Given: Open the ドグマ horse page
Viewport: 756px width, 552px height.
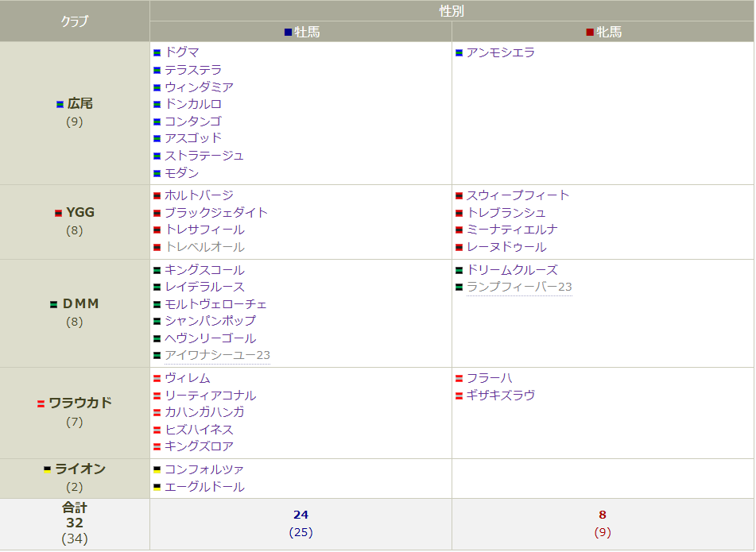Looking at the screenshot, I should click(183, 52).
